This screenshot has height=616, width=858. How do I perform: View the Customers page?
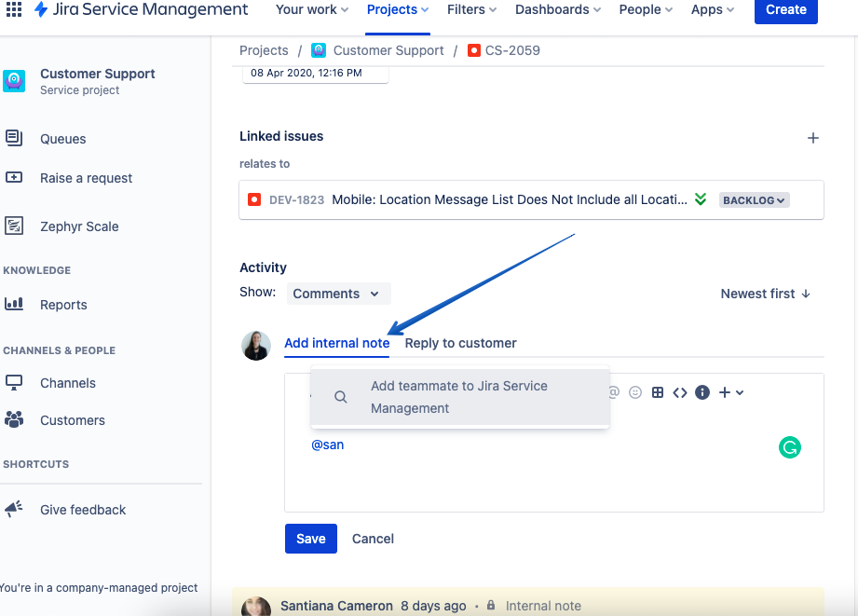(x=72, y=419)
